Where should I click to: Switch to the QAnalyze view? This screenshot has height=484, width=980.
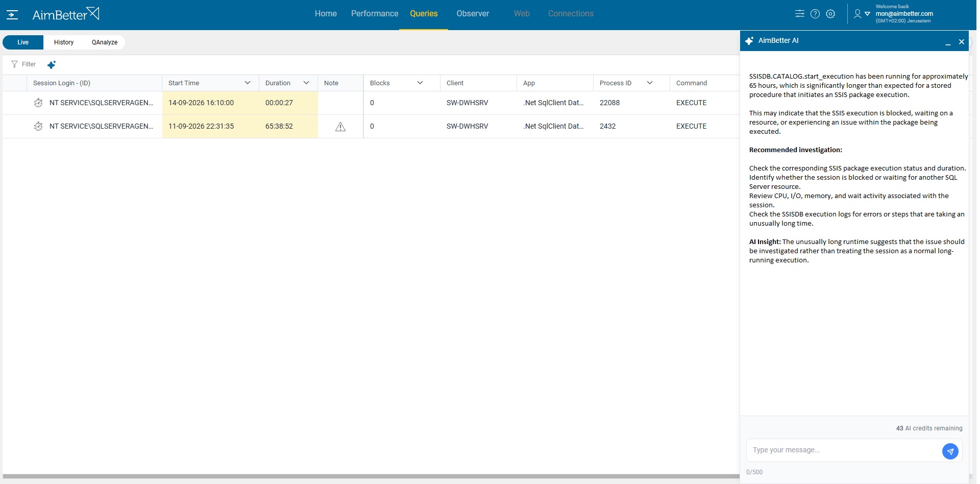point(105,42)
